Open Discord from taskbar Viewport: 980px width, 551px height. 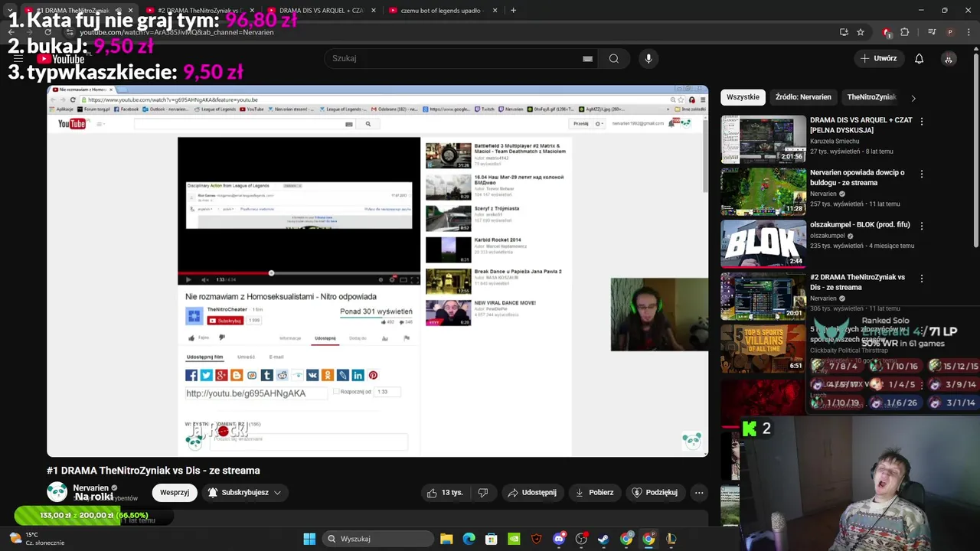tap(559, 539)
